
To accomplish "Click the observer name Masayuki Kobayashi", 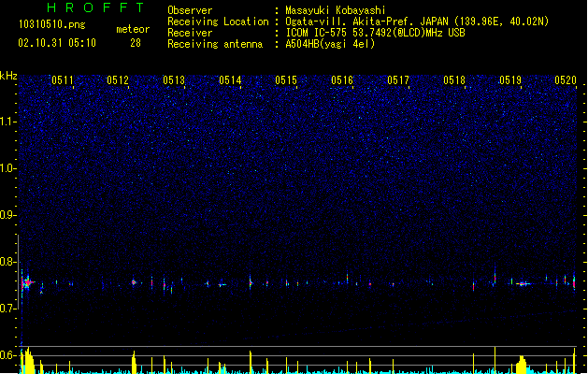I will coord(336,10).
